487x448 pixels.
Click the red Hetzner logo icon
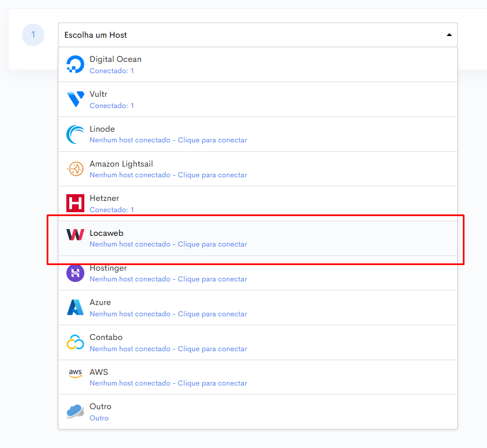[75, 203]
